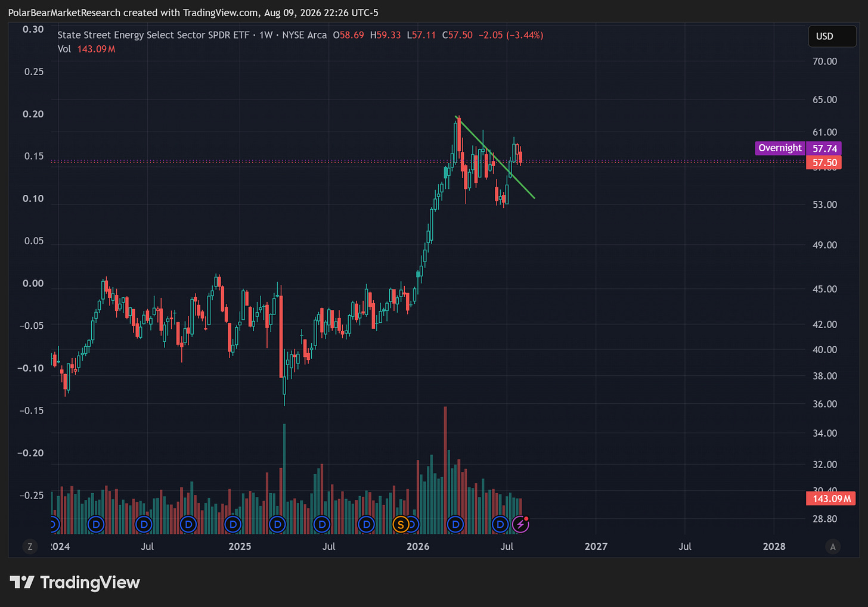Click the 2028 label on the time axis
The height and width of the screenshot is (607, 868).
click(x=774, y=546)
